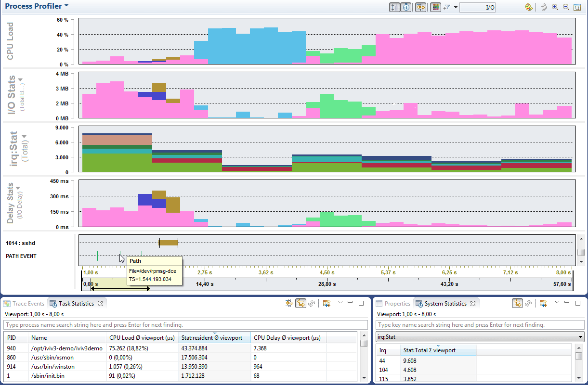The width and height of the screenshot is (588, 385).
Task: Sort by Stat:resident Ø viewport column header
Action: click(215, 338)
